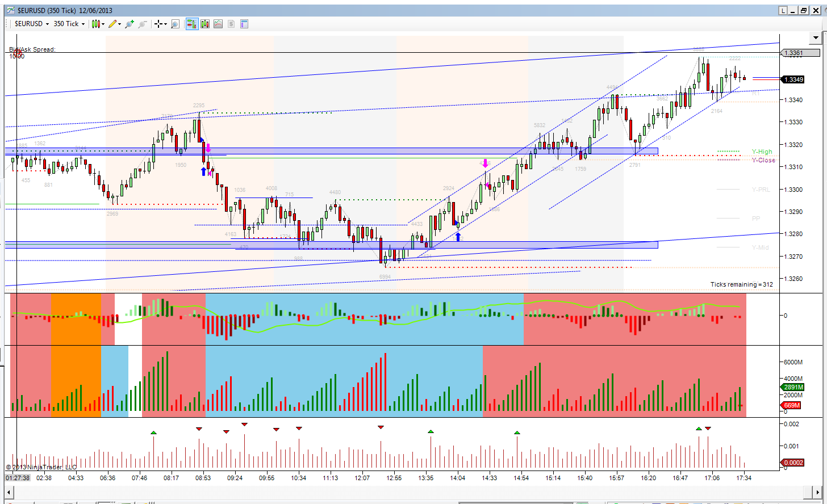This screenshot has width=827, height=504.
Task: Click the 1.3300 price axis label
Action: point(793,190)
